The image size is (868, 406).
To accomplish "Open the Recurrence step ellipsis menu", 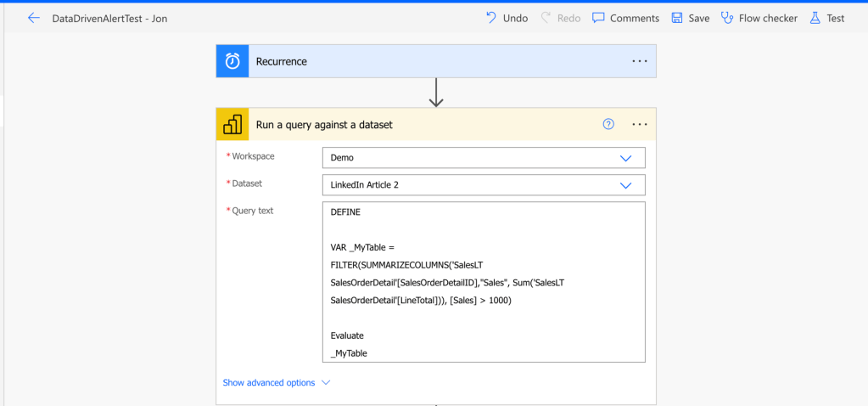I will pyautogui.click(x=640, y=61).
